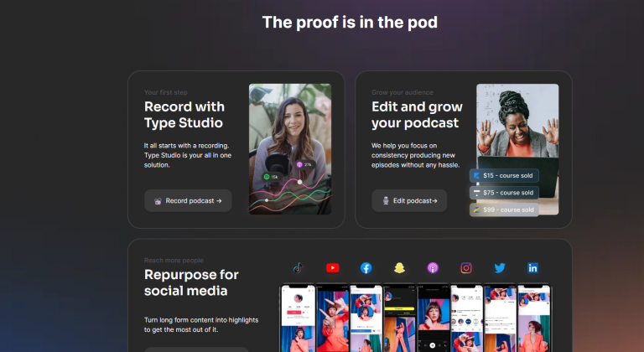Image resolution: width=644 pixels, height=352 pixels.
Task: Click the purple Apple Podcasts icon
Action: [433, 268]
